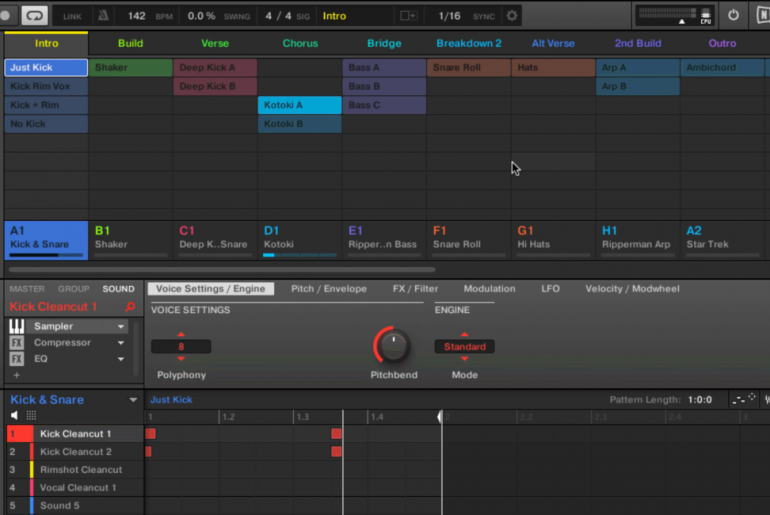Select the next engine Mode with the down arrow
This screenshot has height=515, width=770.
[465, 359]
